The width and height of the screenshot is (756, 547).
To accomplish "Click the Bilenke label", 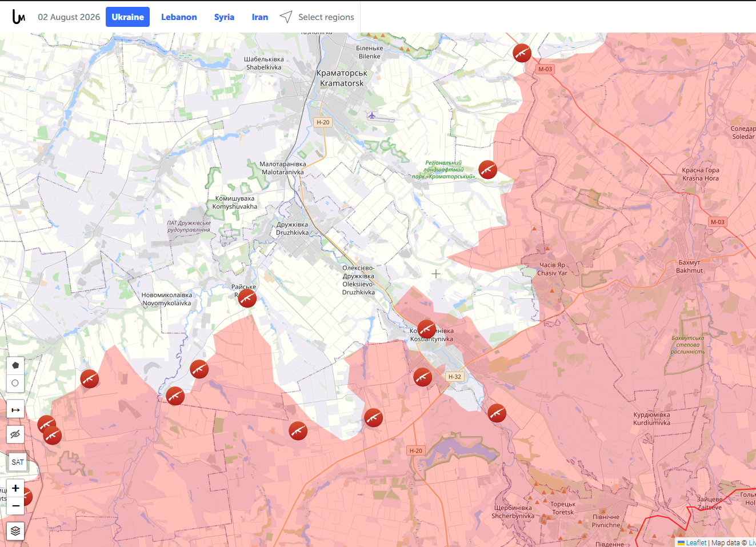I will click(x=370, y=53).
